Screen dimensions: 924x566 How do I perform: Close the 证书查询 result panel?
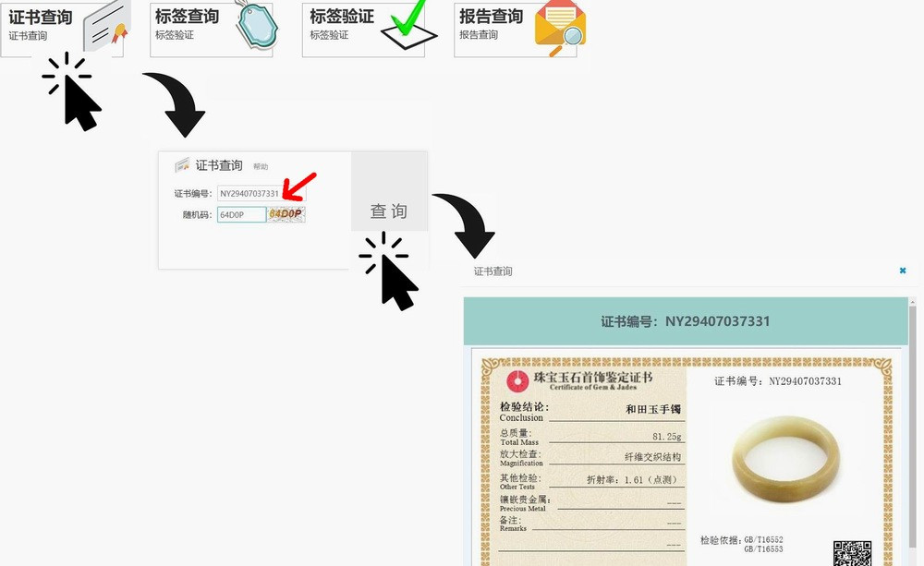[903, 271]
